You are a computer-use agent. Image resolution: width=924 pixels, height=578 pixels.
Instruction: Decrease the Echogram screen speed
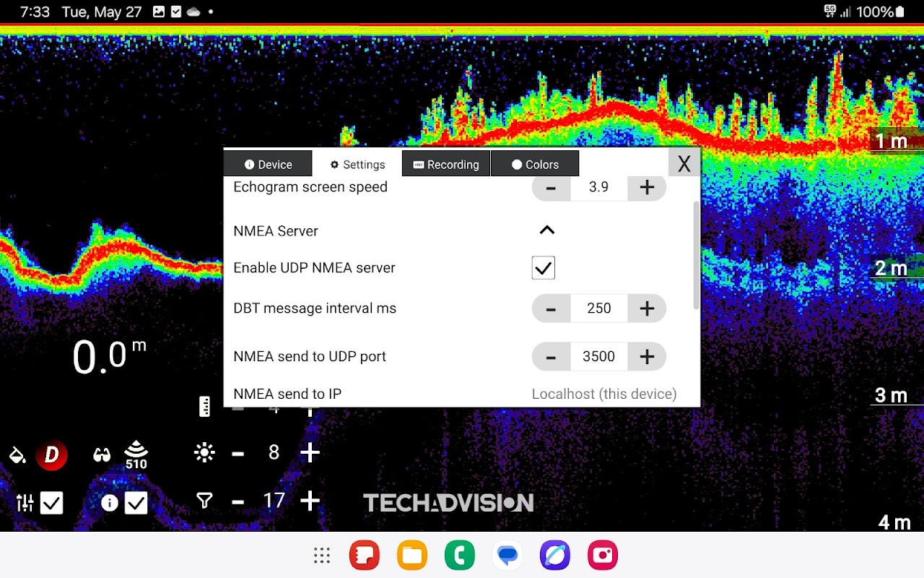tap(551, 187)
